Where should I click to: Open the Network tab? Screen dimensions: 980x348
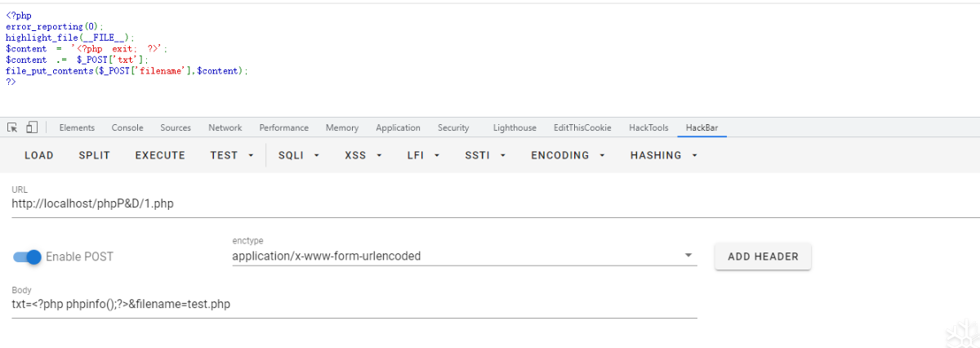225,127
